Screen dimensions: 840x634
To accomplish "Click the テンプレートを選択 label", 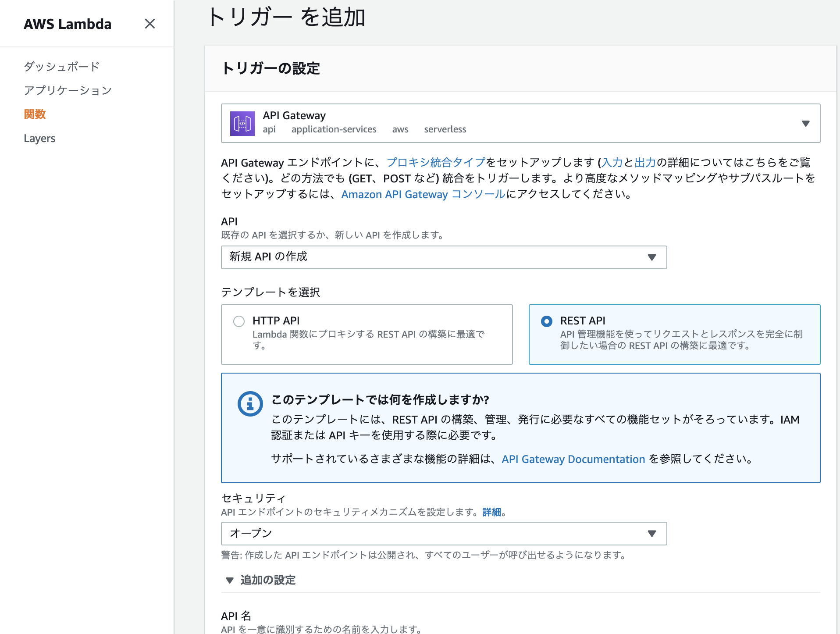I will [271, 292].
